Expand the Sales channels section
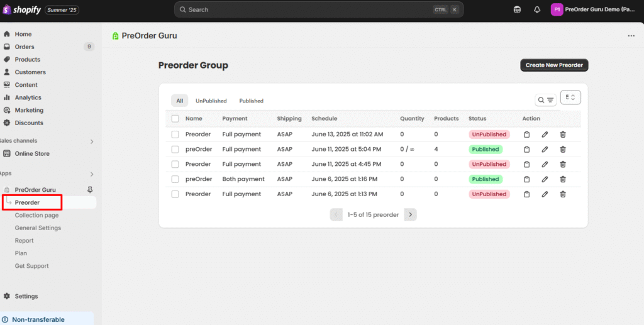The image size is (644, 325). [92, 141]
